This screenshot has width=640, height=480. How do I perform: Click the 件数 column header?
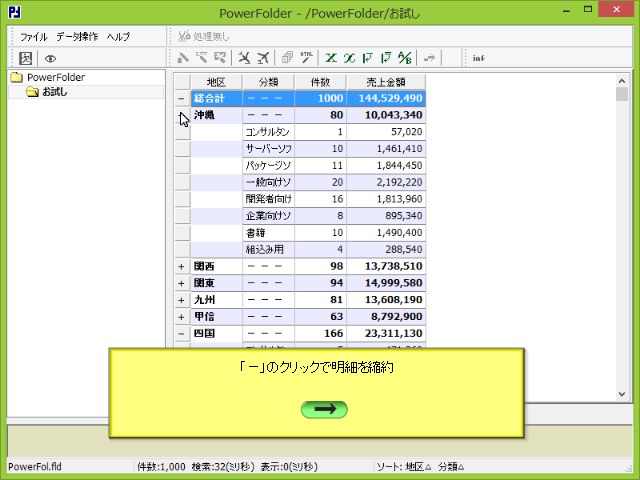[x=320, y=82]
